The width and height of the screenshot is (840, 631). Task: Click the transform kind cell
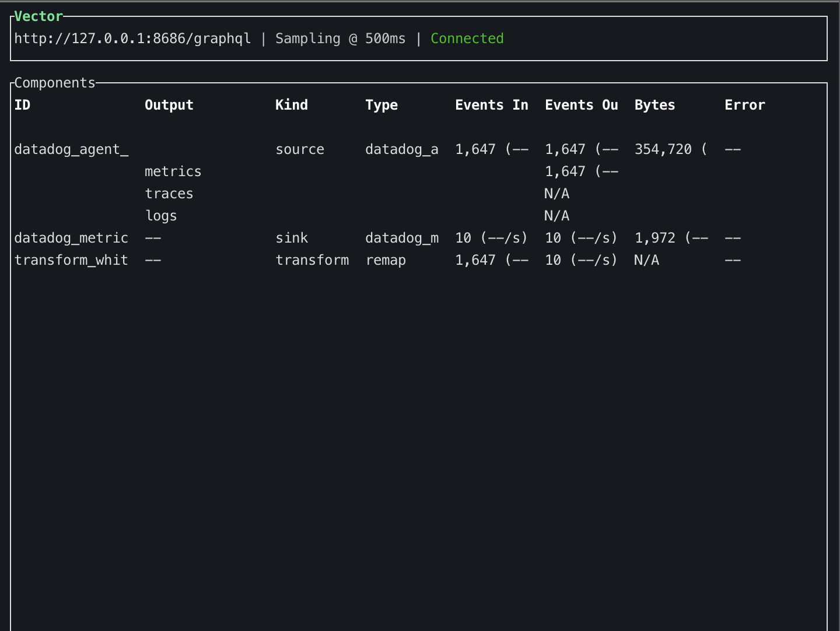[x=312, y=260]
